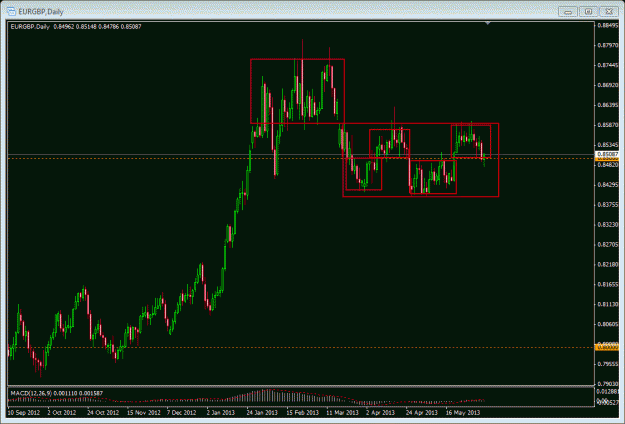Click the lower orange 0.80000 level price tag
Image resolution: width=625 pixels, height=424 pixels.
point(607,347)
